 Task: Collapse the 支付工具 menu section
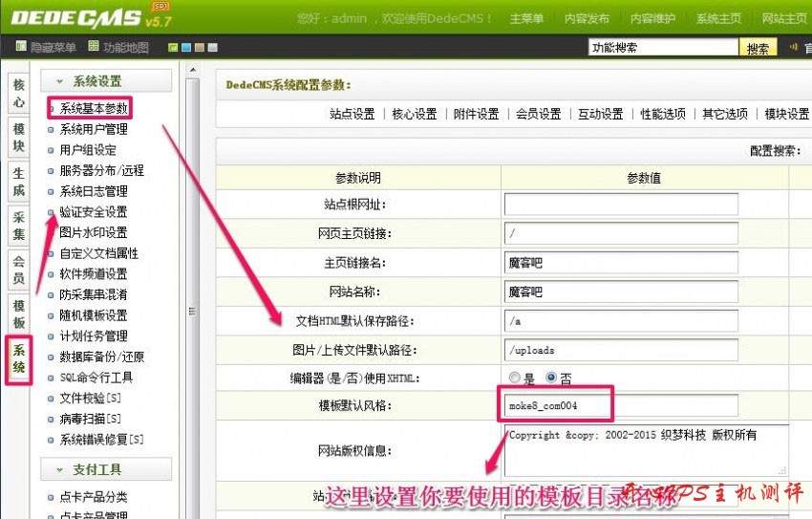(x=106, y=469)
